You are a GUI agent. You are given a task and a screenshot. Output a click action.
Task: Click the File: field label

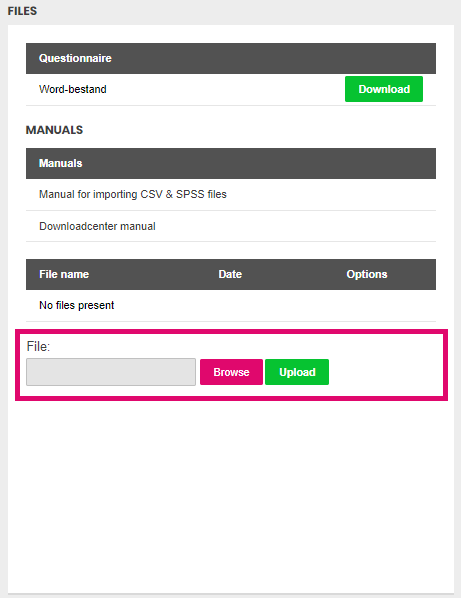pos(38,346)
